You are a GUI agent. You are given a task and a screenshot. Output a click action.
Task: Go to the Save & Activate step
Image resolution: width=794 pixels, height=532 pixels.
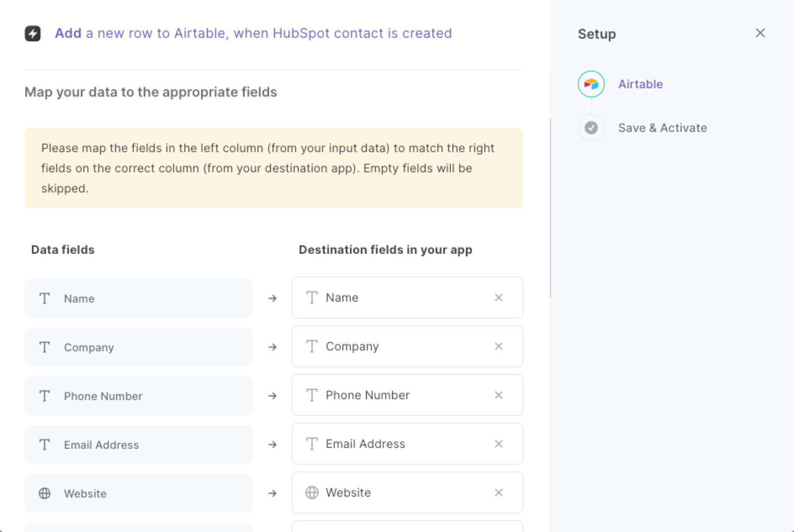(662, 127)
